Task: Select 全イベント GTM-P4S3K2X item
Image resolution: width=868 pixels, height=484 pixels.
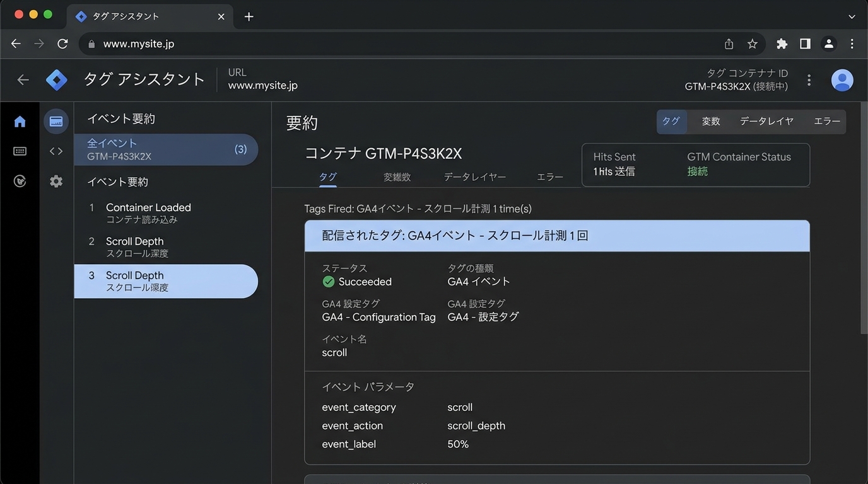Action: coord(166,149)
